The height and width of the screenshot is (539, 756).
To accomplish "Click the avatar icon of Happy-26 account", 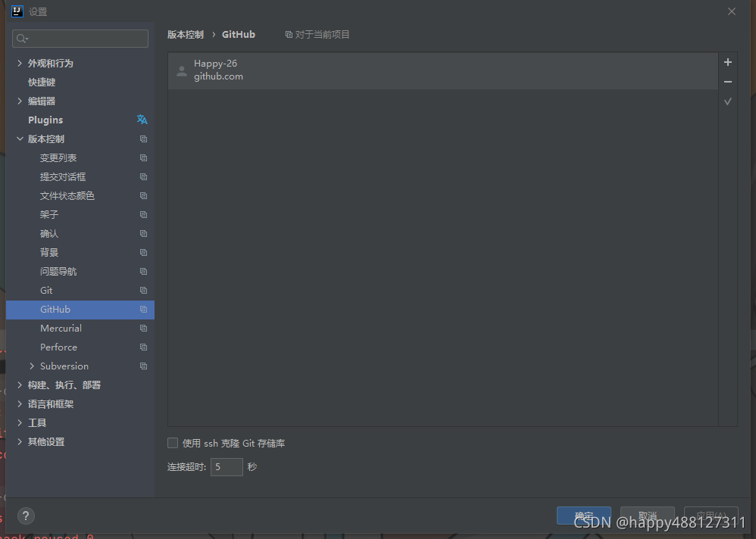I will pos(182,71).
